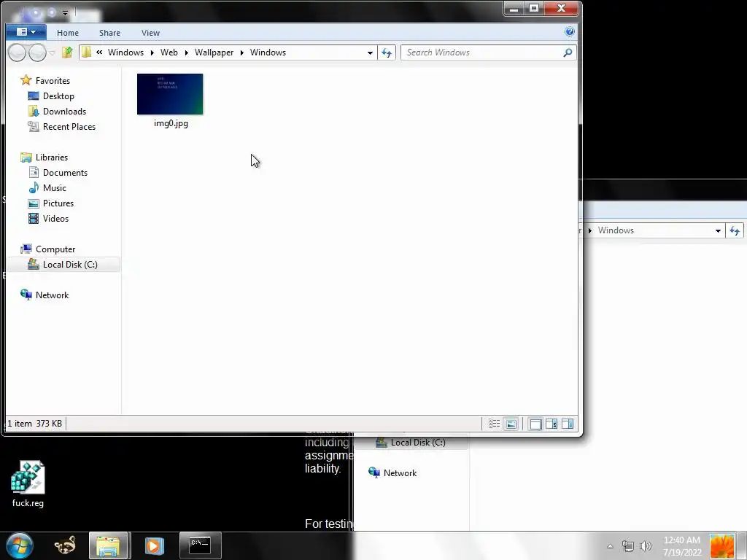Click the Web breadcrumb segment
Screen dimensions: 747x560
coord(169,52)
